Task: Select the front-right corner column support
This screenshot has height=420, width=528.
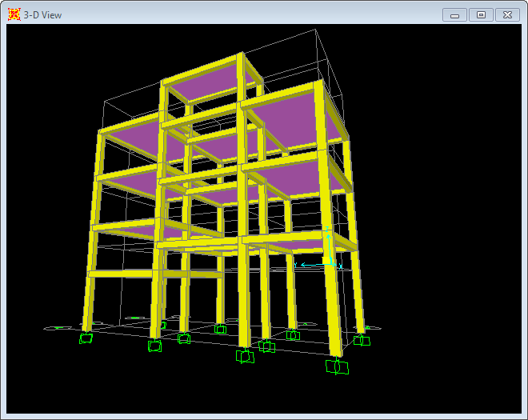Action: [337, 366]
